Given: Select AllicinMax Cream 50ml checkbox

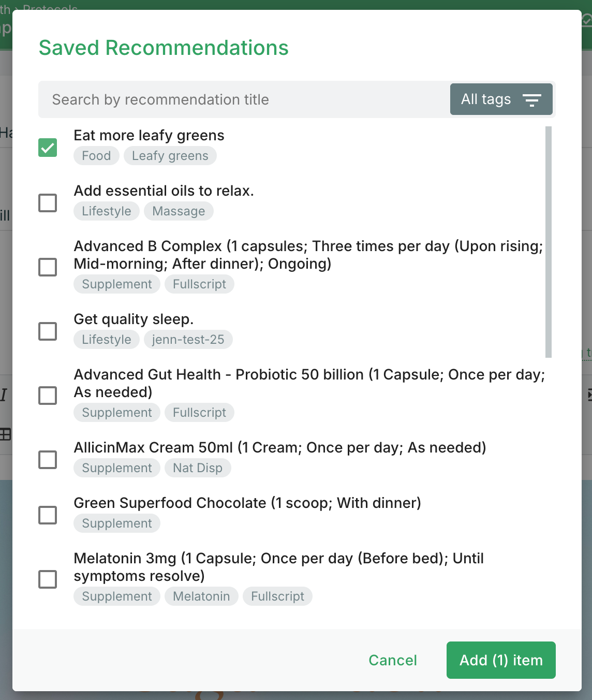Looking at the screenshot, I should pyautogui.click(x=48, y=460).
